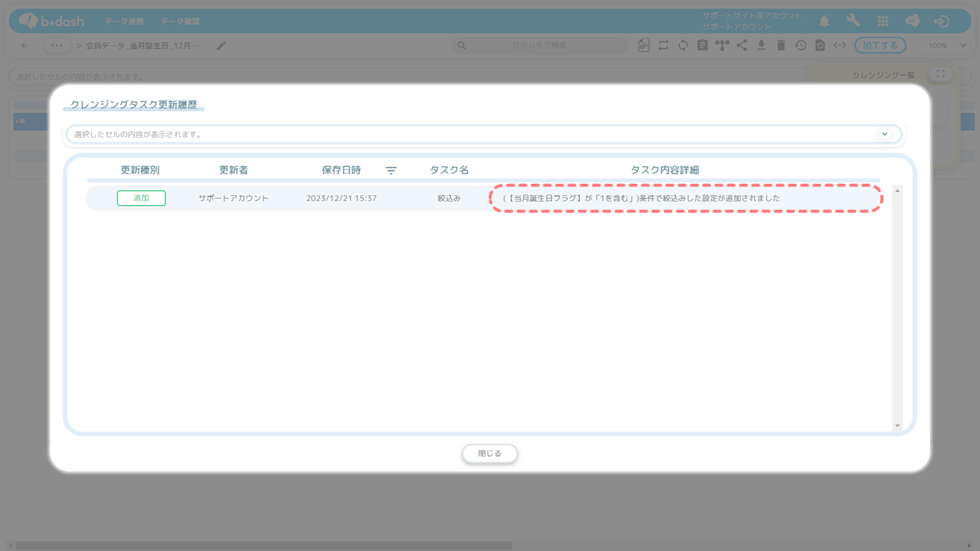Screen dimensions: 980x551
Task: Click the 当月誕生日フラグ task detail text
Action: pos(641,198)
